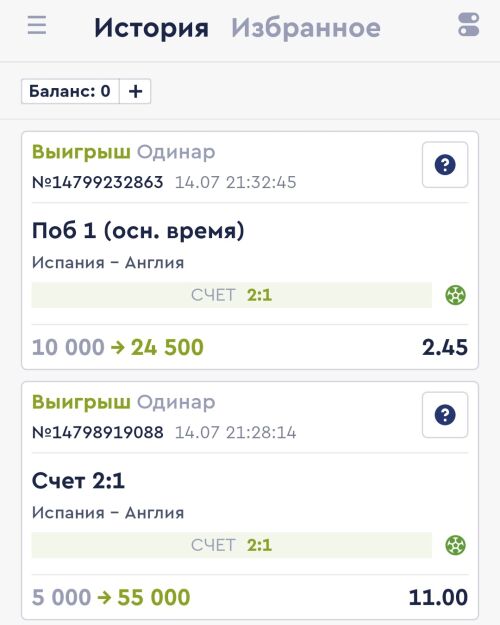Switch to the Избранное tab
Viewport: 500px width, 625px height.
click(x=306, y=28)
